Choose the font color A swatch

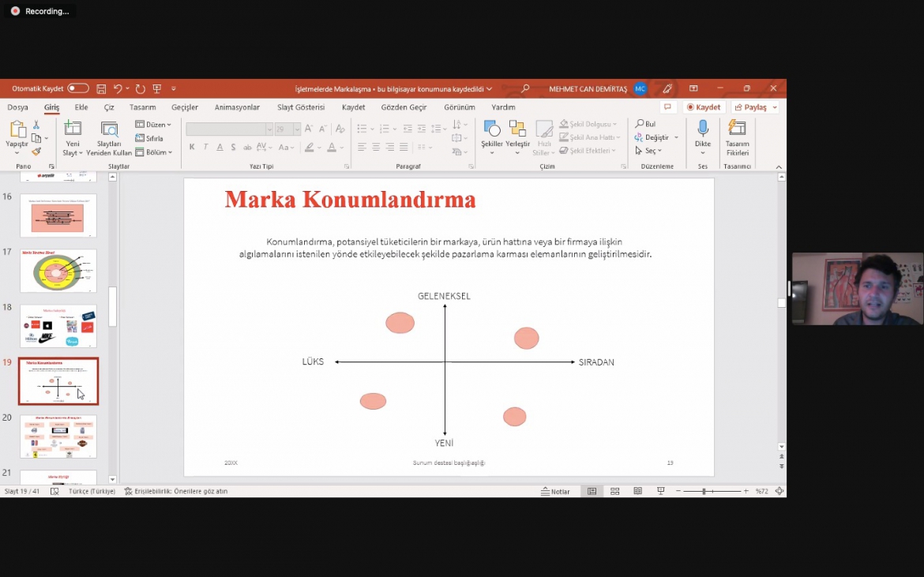point(332,147)
